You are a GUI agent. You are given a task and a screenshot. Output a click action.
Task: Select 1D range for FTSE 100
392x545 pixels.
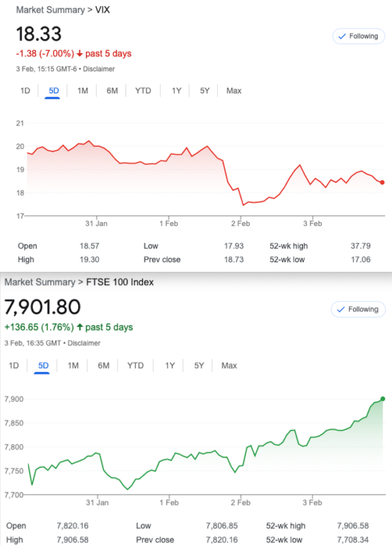14,366
